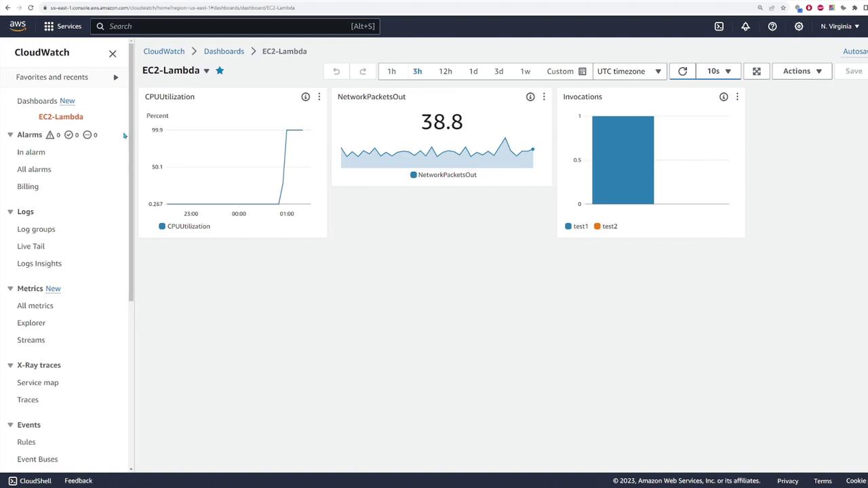Open All metrics in the sidebar
The width and height of the screenshot is (868, 488).
coord(35,306)
